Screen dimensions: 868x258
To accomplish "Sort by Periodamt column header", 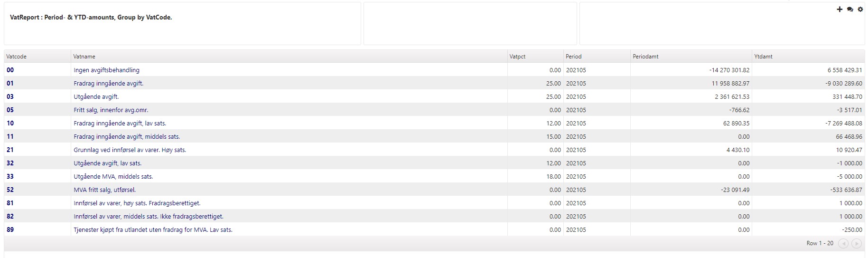I will (x=645, y=57).
